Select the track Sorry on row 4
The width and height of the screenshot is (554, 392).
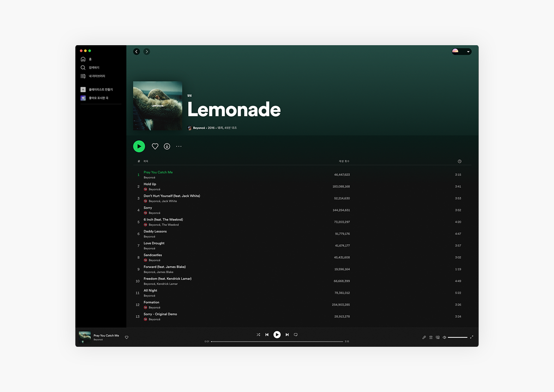click(x=148, y=208)
